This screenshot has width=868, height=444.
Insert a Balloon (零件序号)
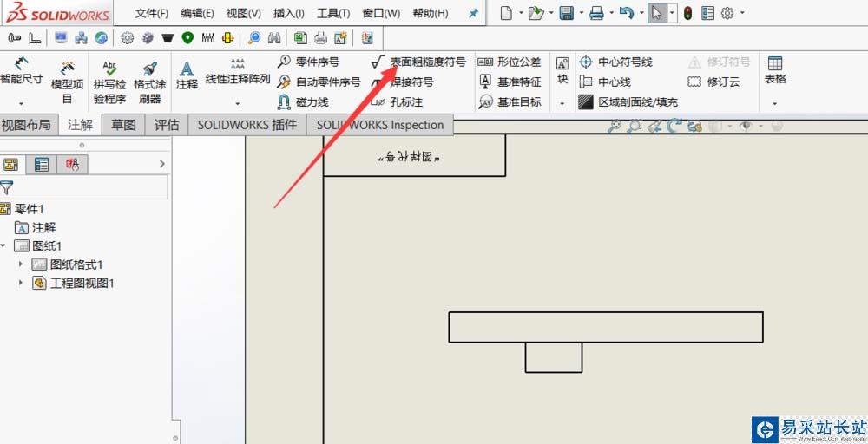[308, 62]
